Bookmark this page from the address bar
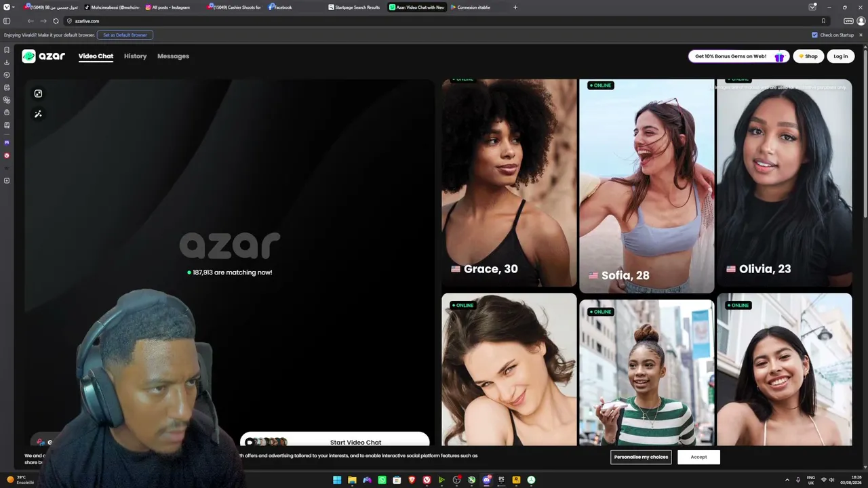Viewport: 868px width, 488px height. click(x=824, y=21)
